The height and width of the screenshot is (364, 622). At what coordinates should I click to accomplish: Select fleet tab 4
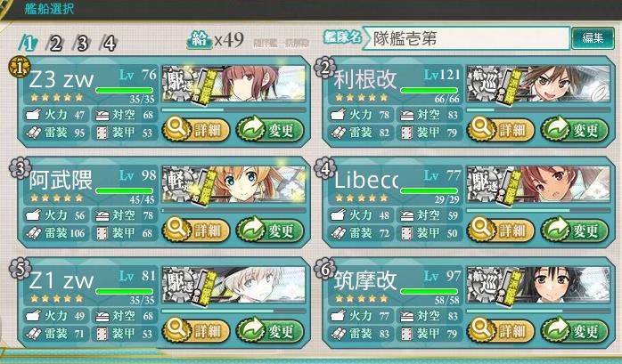[109, 44]
